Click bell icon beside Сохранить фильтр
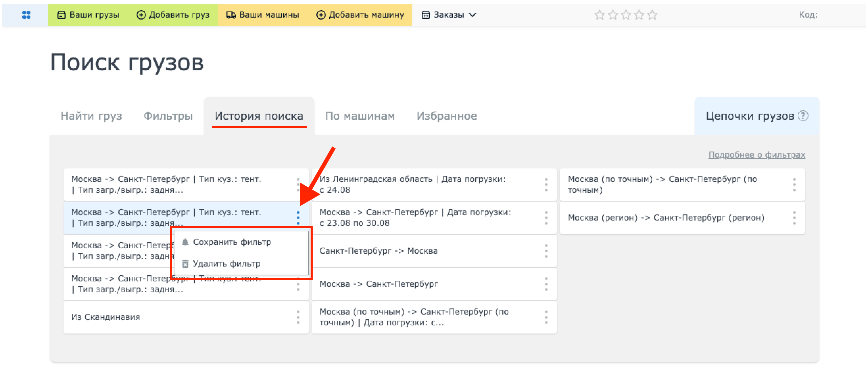This screenshot has height=391, width=868. click(x=185, y=242)
